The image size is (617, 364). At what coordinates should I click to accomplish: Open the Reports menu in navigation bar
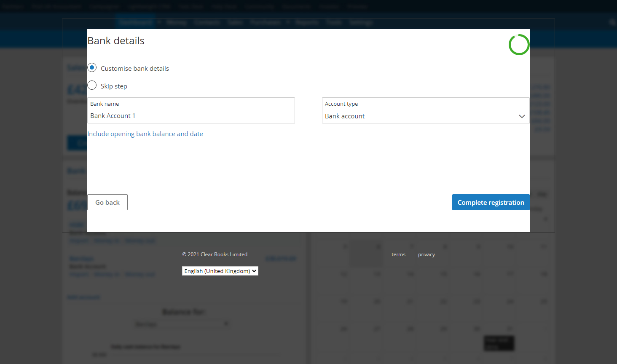(307, 22)
